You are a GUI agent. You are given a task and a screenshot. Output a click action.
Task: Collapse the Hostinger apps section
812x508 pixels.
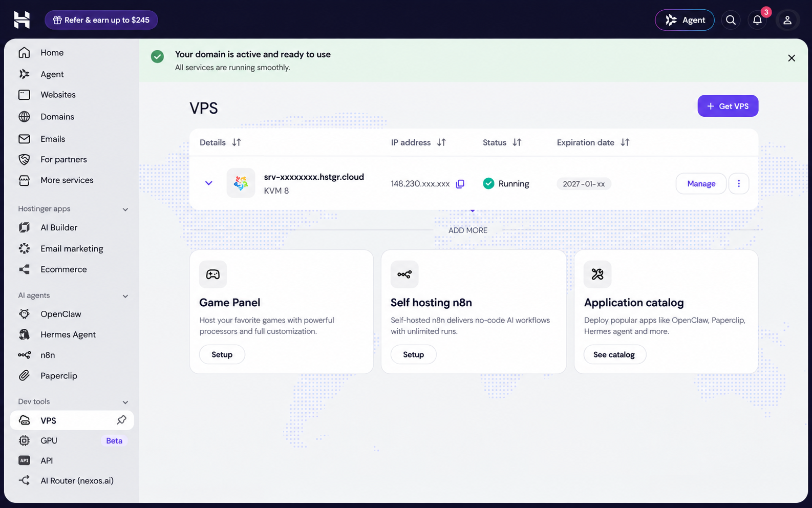pyautogui.click(x=125, y=209)
